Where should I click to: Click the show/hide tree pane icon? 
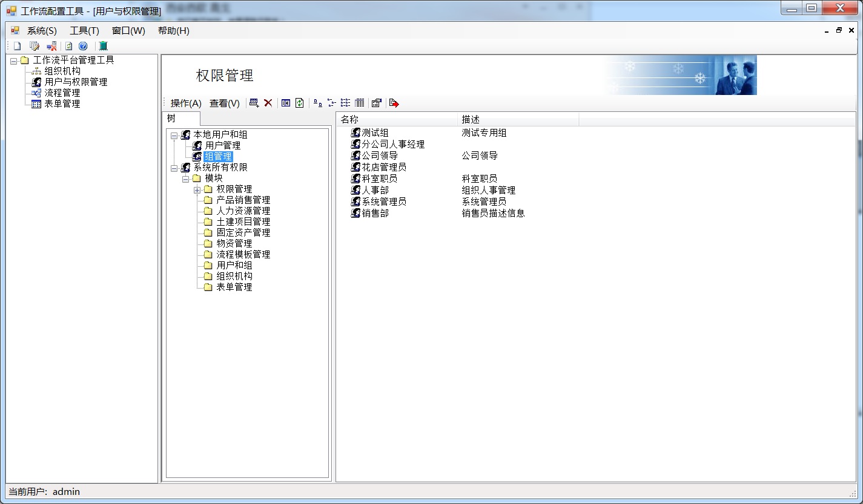click(286, 103)
